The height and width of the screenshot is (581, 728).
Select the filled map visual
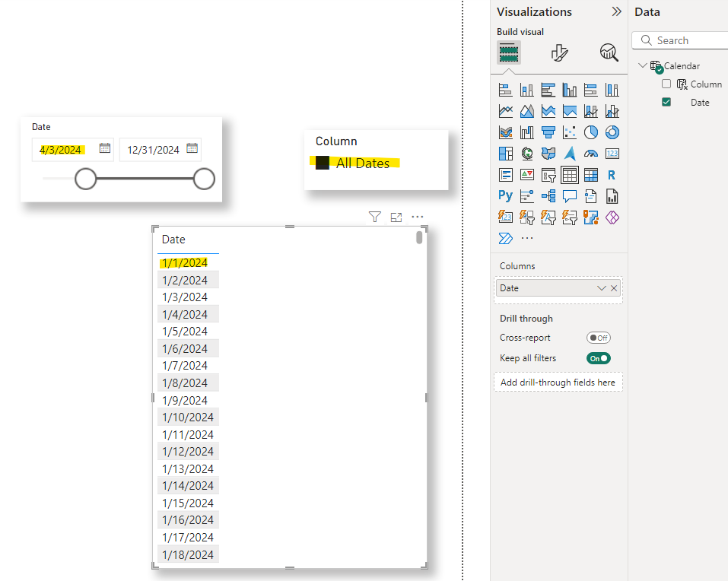[x=548, y=154]
